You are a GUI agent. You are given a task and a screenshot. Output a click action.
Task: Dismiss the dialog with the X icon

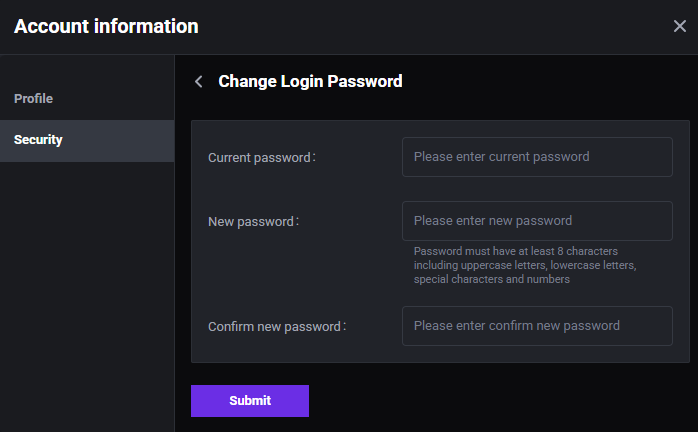pos(680,26)
